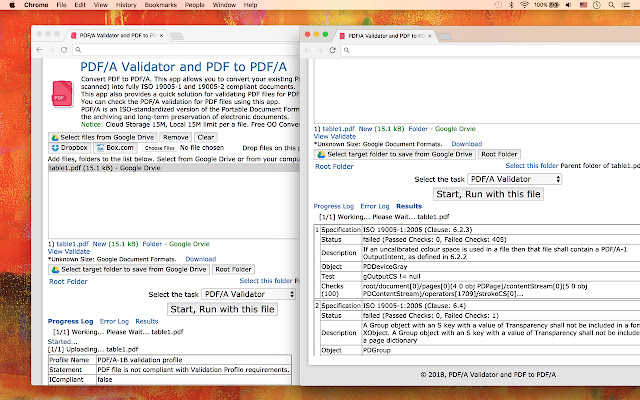Image resolution: width=640 pixels, height=400 pixels.
Task: Click View Validate link in right window
Action: (335, 137)
